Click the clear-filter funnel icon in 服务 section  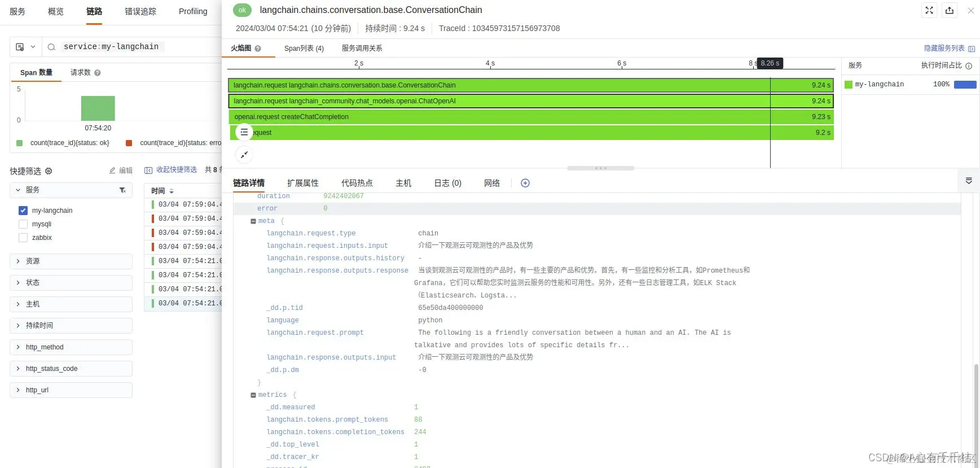[x=122, y=190]
